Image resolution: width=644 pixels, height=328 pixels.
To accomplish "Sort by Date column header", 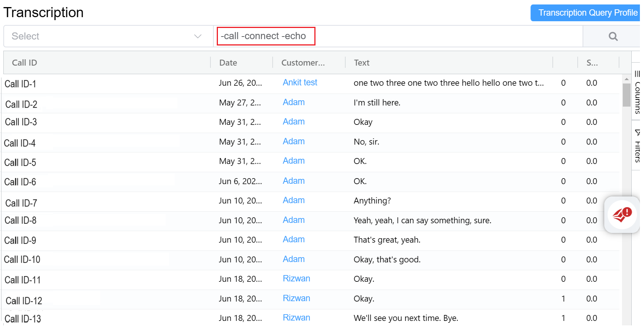I will (x=228, y=63).
